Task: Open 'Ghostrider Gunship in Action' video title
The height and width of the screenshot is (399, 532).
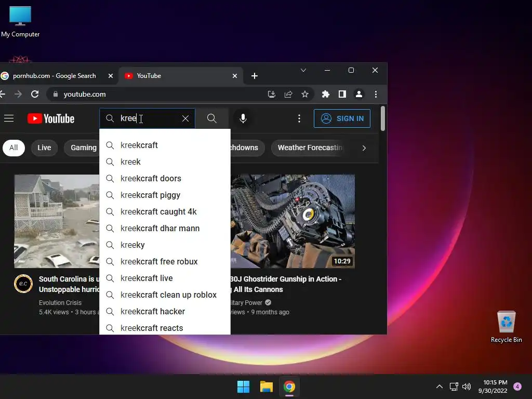Action: point(286,284)
